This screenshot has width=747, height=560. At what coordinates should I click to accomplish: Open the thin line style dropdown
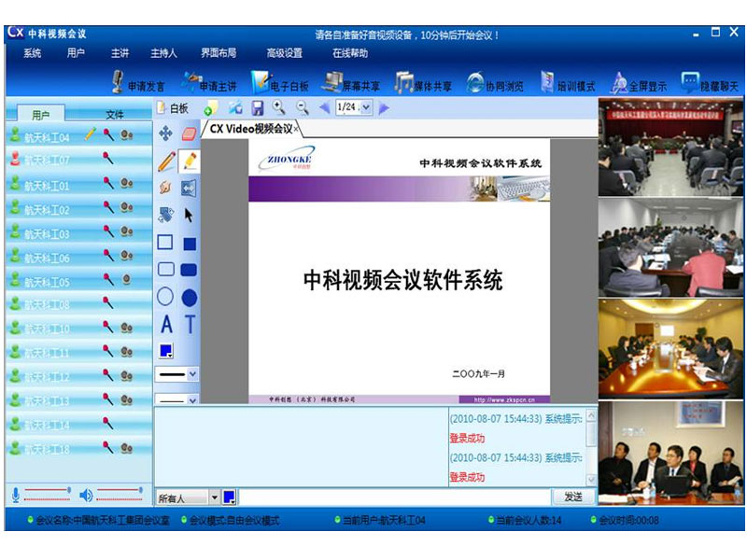pyautogui.click(x=192, y=400)
